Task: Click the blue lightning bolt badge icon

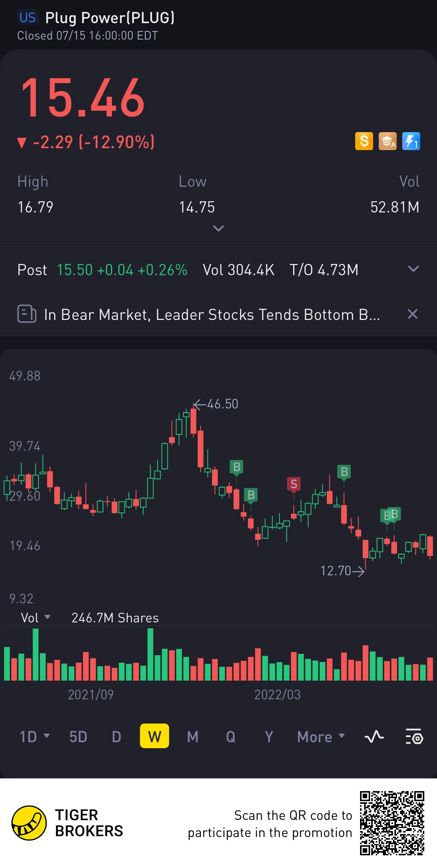Action: pos(411,141)
